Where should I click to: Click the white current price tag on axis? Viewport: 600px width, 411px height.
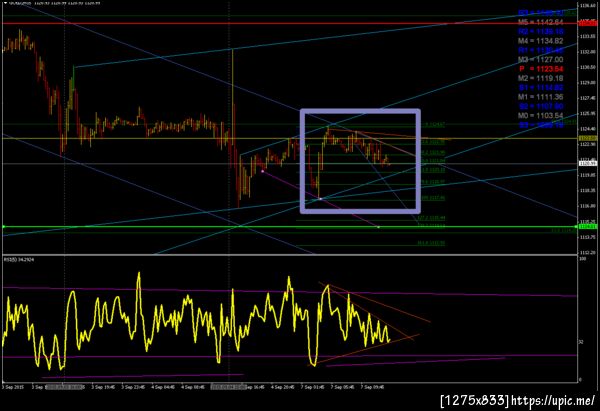(x=587, y=163)
